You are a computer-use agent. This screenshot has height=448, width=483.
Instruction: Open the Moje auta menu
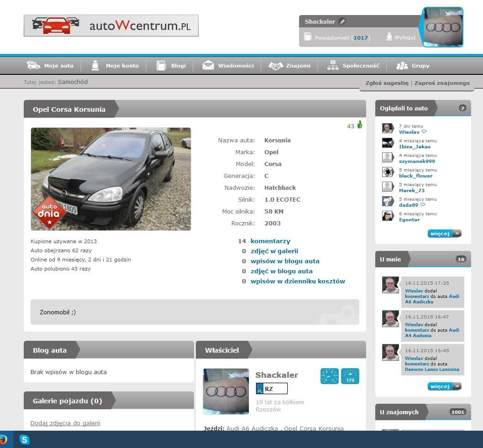click(x=59, y=66)
